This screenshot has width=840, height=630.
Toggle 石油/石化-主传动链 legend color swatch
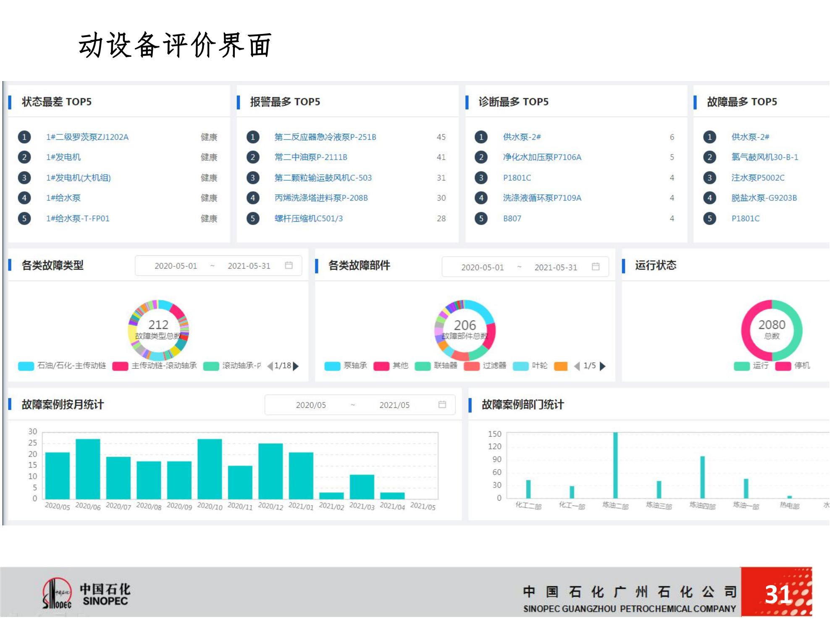tap(26, 366)
